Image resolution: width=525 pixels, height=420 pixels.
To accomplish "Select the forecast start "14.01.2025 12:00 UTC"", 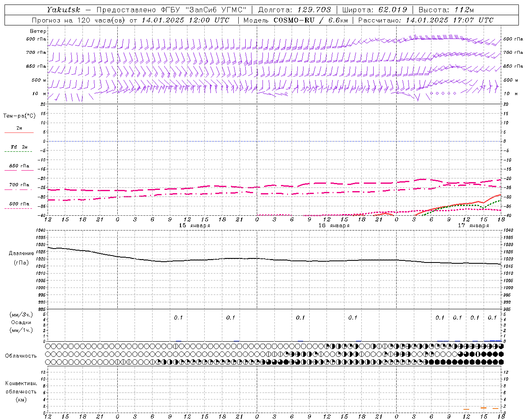I will (185, 20).
